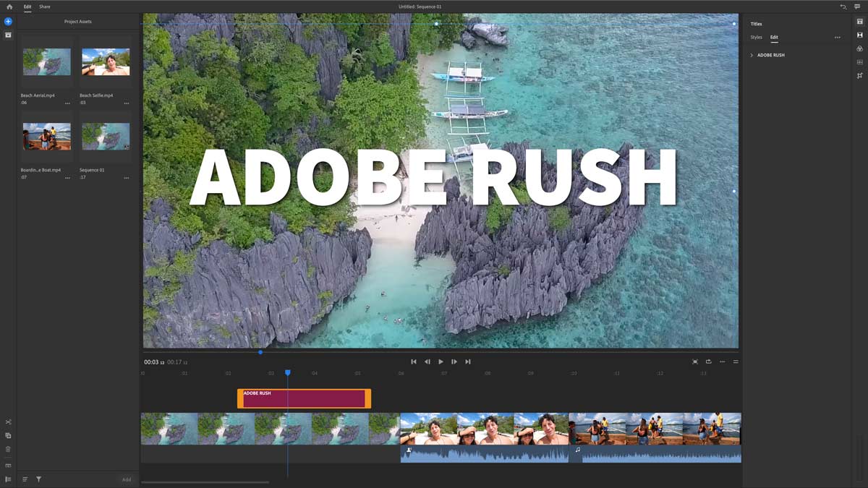Open the Project Assets panel icon
868x488 pixels.
8,35
